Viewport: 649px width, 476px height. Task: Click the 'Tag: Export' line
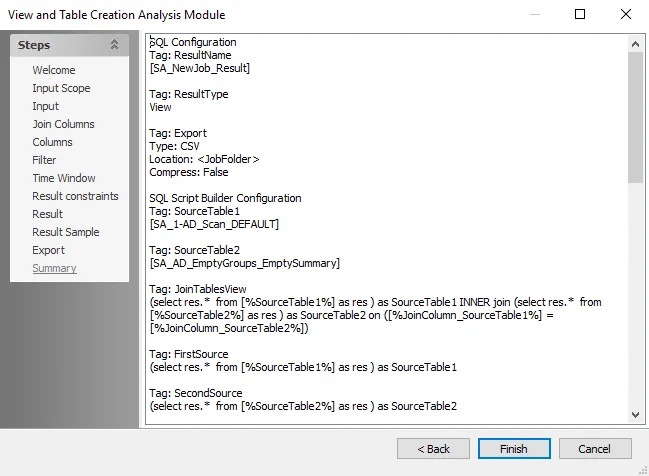[x=178, y=133]
